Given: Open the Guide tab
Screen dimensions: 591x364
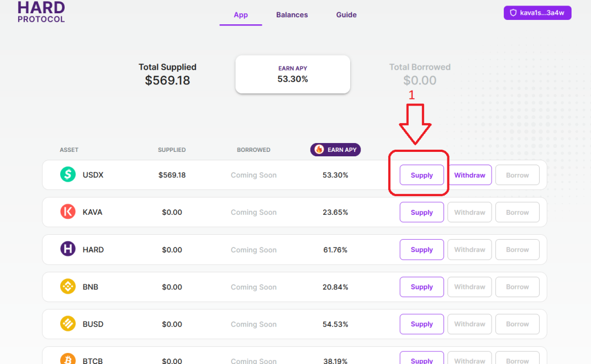Looking at the screenshot, I should click(x=346, y=15).
